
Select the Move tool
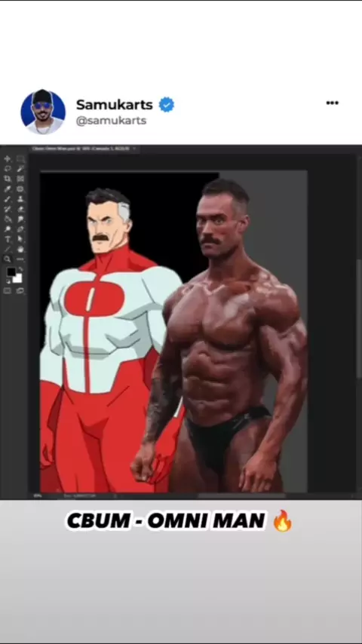7,159
